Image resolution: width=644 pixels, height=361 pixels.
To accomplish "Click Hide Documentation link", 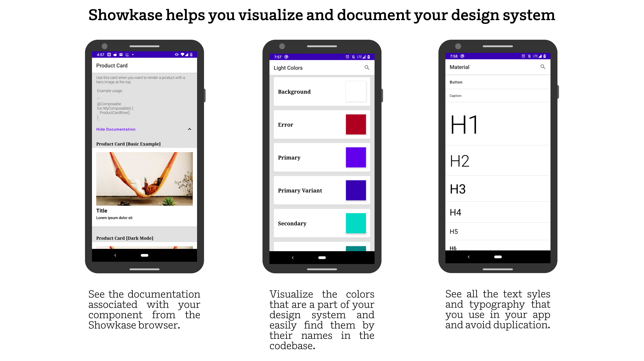I will [x=116, y=129].
